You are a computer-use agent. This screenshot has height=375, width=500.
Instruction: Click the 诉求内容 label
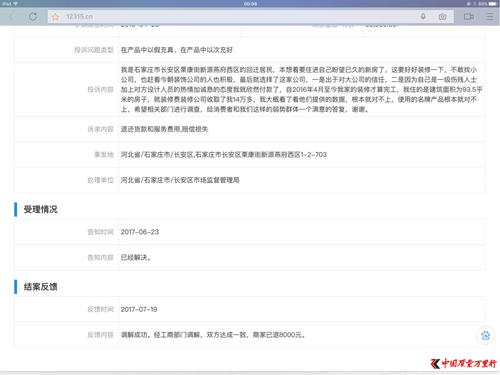(100, 129)
